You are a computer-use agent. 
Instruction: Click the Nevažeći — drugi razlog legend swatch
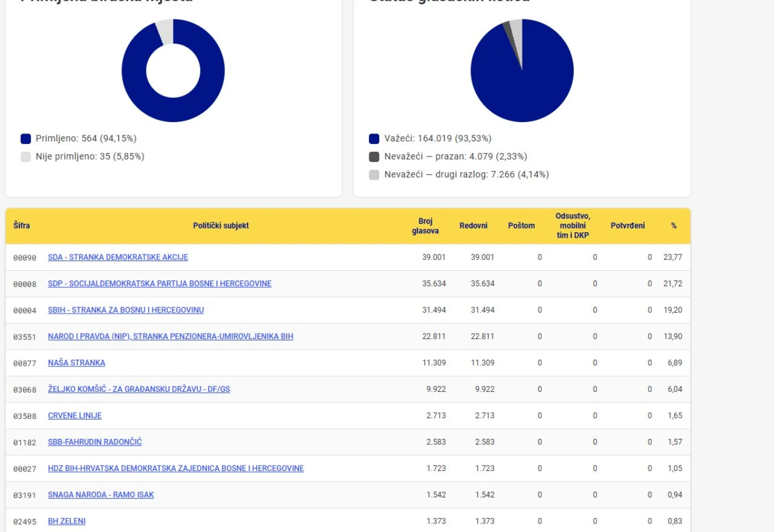374,175
